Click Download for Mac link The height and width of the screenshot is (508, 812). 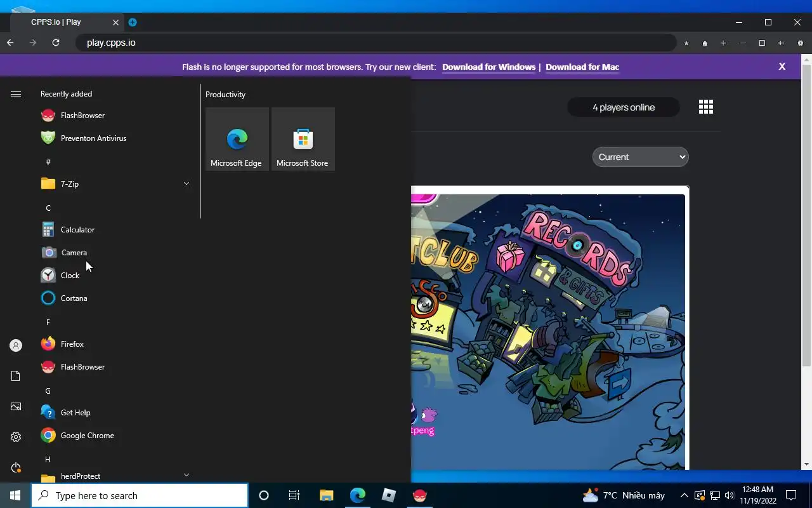(x=582, y=67)
